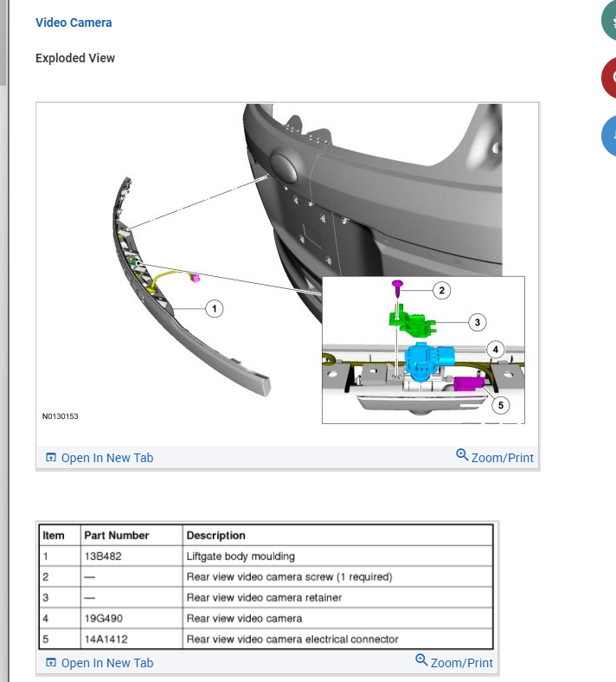
Task: Click the magnifier icon under the diagram
Action: coord(462,455)
